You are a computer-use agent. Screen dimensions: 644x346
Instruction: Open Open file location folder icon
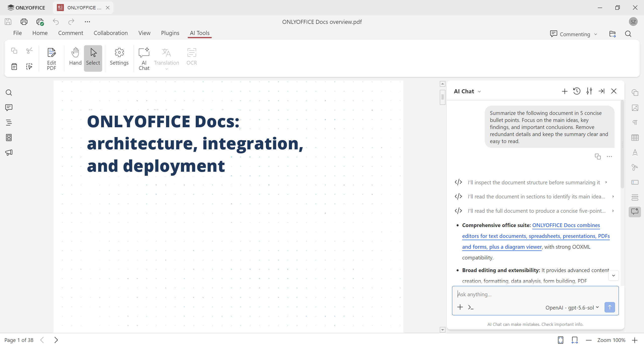click(x=613, y=34)
